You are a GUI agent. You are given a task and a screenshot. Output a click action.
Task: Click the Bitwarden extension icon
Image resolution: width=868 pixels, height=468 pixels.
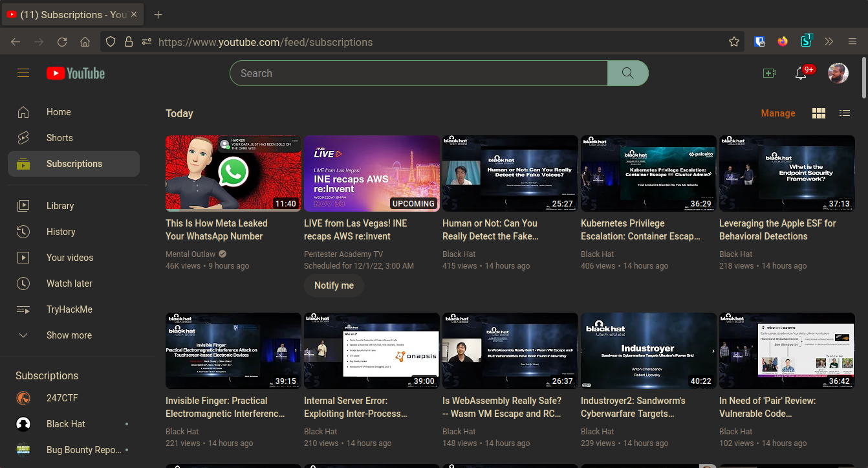[760, 42]
